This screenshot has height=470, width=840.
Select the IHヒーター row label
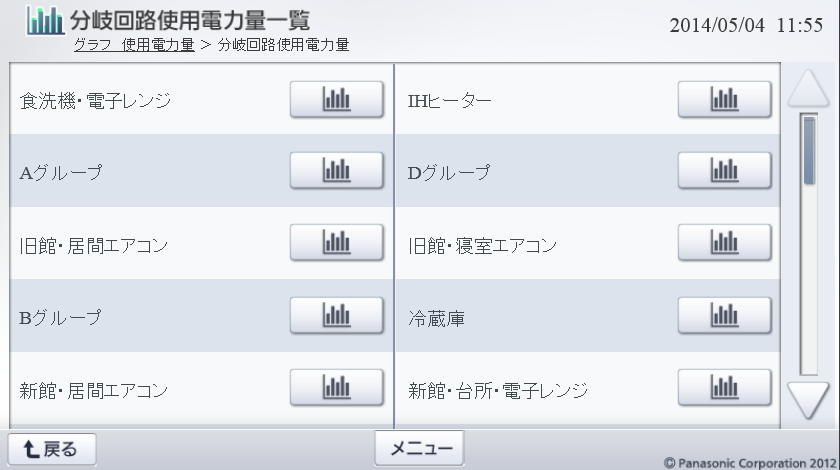pos(450,101)
